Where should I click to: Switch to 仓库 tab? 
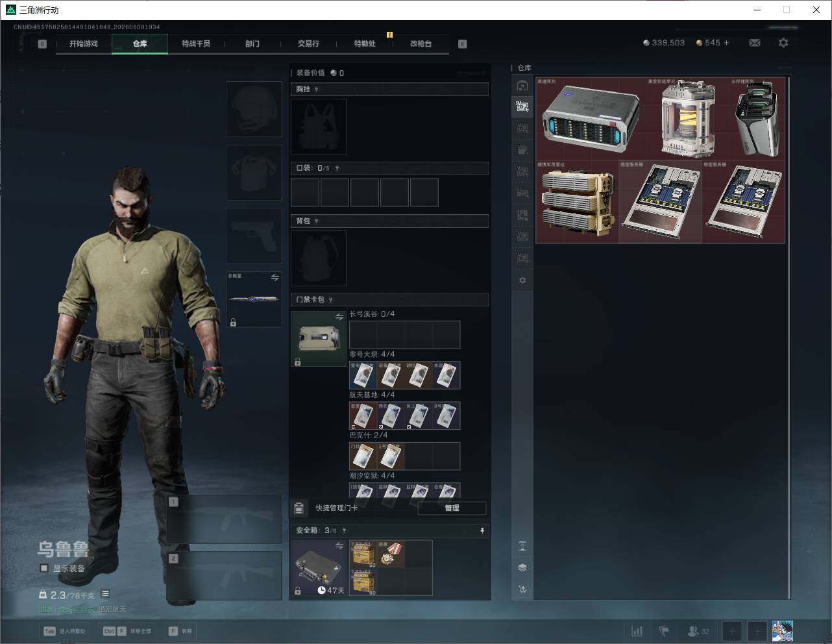(140, 43)
